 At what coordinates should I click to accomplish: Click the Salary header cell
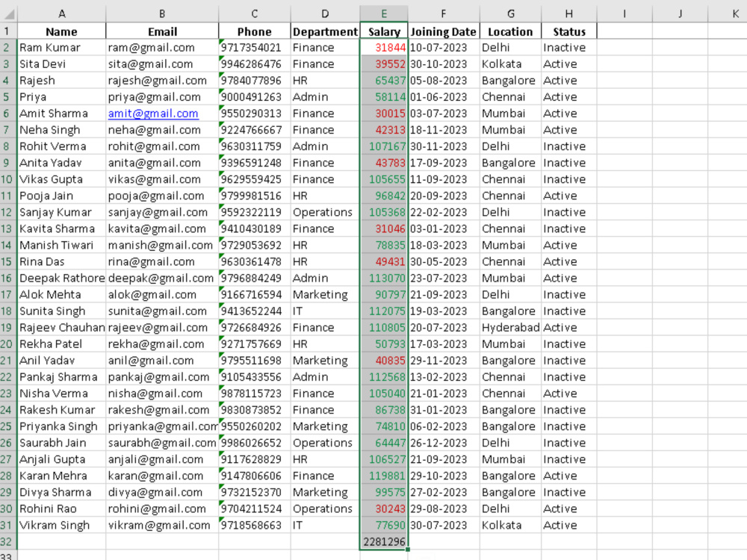(384, 31)
